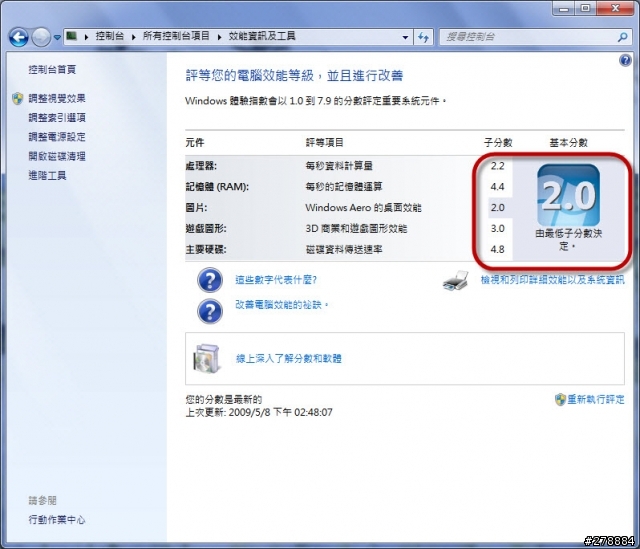Screen dimensions: 640x549
Task: Expand arrow after 所有控制台項目 breadcrumb
Action: (x=219, y=37)
